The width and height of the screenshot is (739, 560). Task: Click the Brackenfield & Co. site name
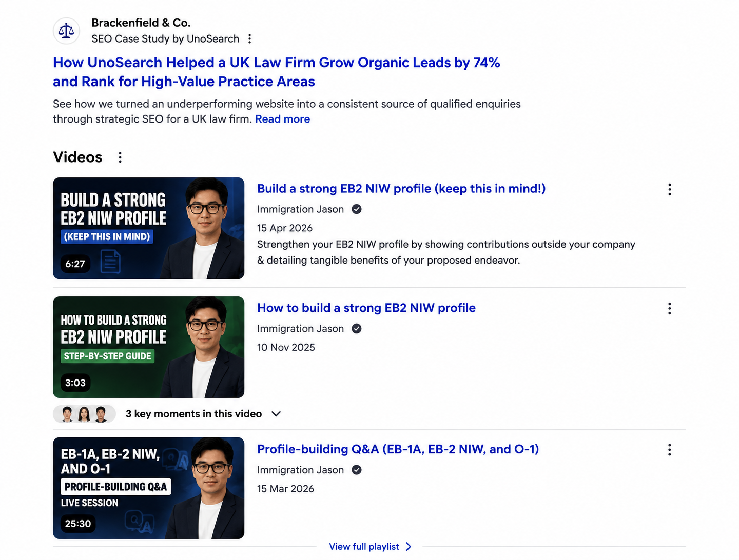tap(141, 23)
